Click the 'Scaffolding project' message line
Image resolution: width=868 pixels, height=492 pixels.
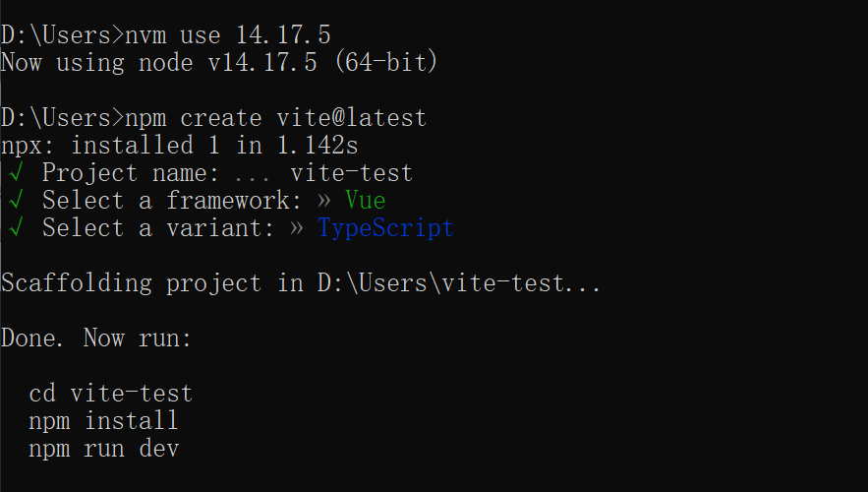pos(301,284)
